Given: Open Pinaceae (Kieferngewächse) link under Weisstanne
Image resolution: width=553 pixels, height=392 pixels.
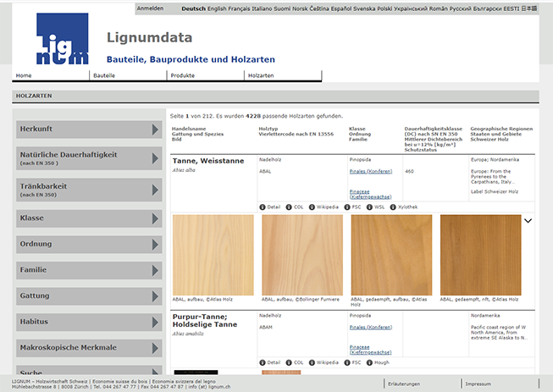Looking at the screenshot, I should 370,194.
